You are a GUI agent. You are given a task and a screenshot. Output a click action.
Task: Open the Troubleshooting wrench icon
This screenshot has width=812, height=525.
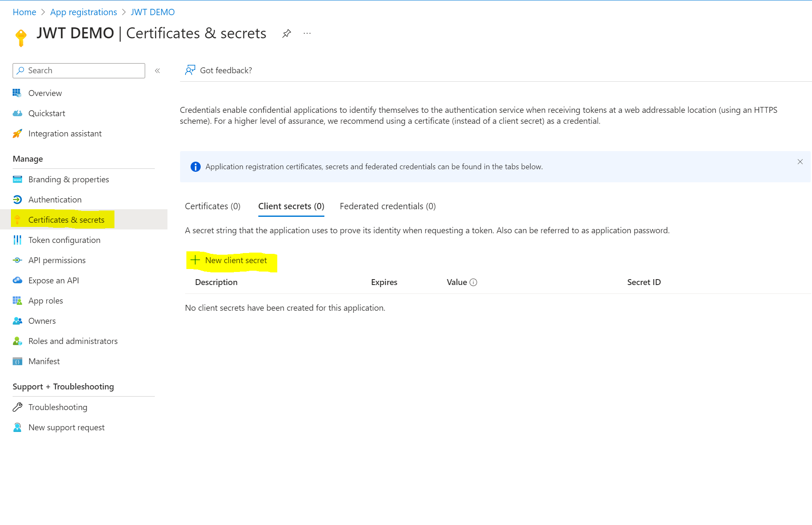[17, 407]
